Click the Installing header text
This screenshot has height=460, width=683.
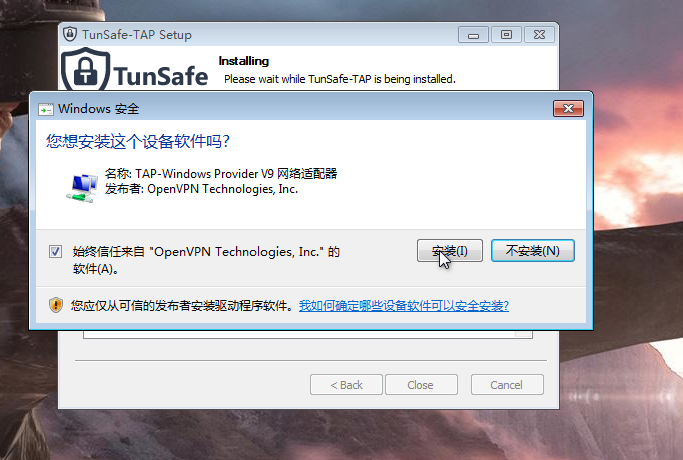click(x=243, y=61)
